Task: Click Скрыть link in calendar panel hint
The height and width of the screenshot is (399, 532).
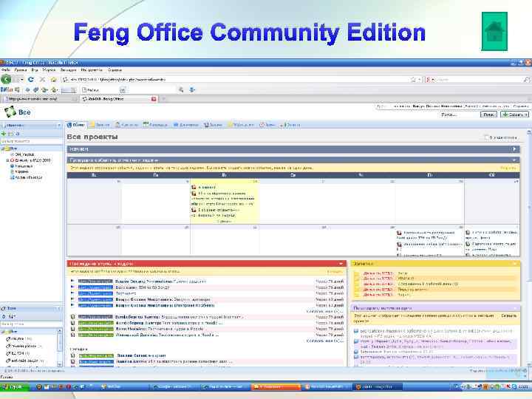Action: coord(508,168)
